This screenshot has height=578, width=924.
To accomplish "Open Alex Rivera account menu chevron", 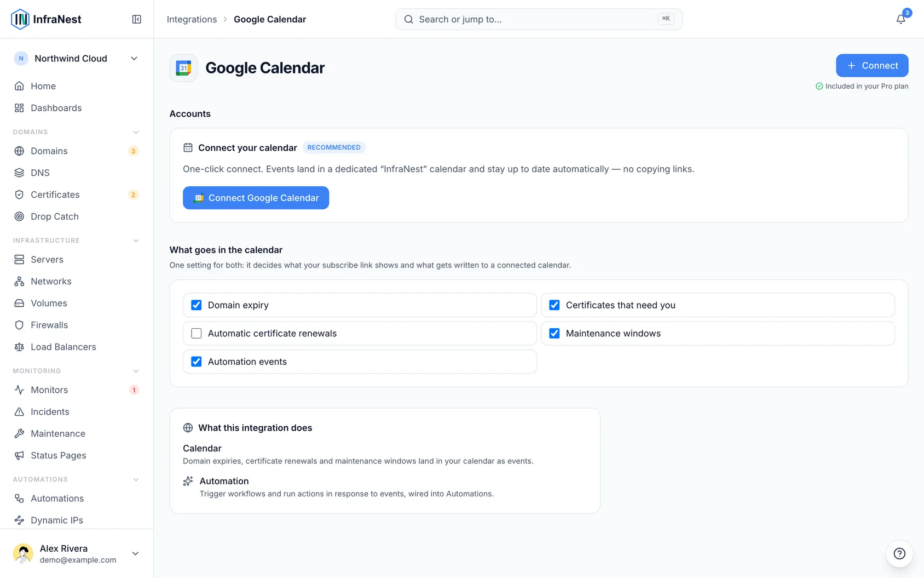I will point(135,553).
